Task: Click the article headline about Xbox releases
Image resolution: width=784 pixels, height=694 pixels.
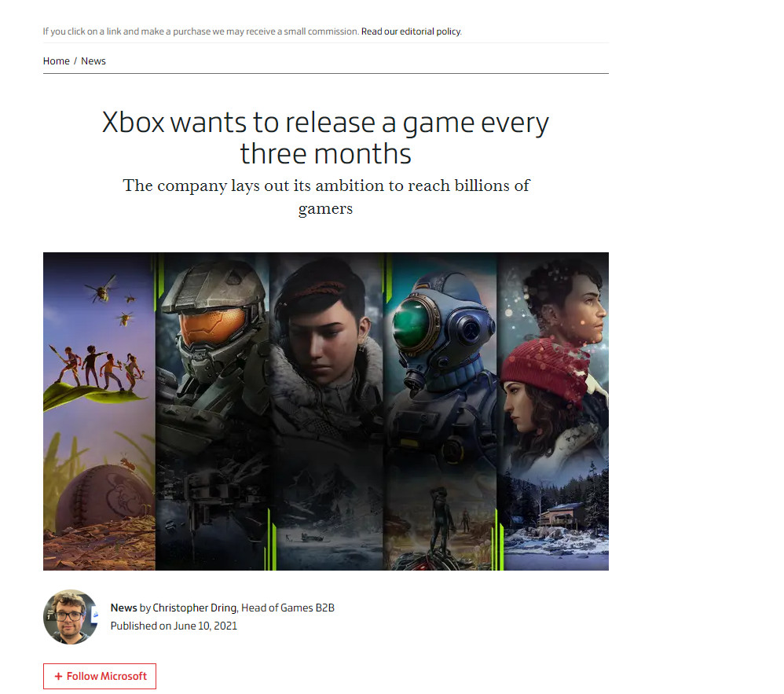Action: coord(325,138)
